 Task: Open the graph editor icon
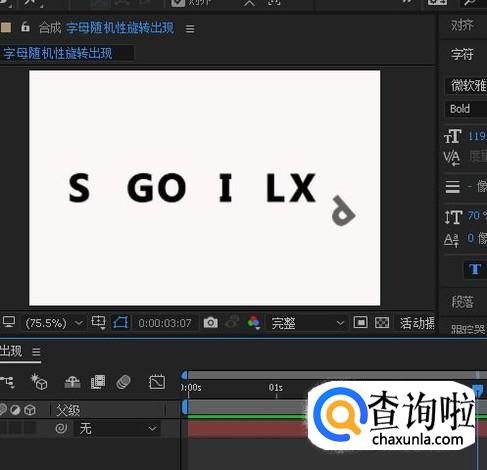pyautogui.click(x=157, y=382)
